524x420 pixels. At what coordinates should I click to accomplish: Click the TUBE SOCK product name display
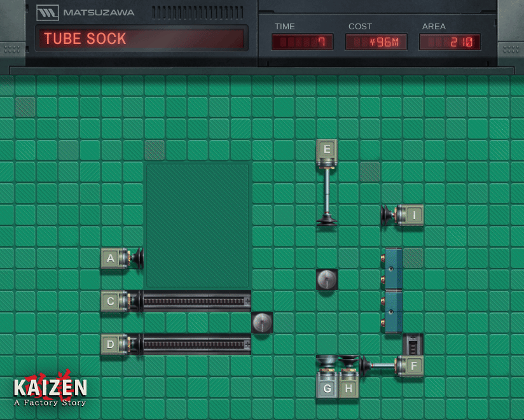[142, 38]
